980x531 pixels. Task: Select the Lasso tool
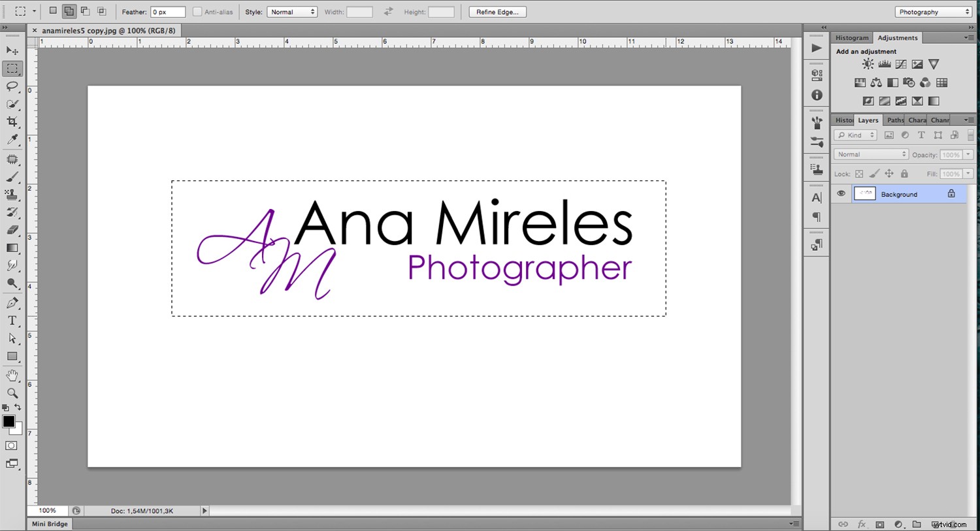tap(12, 86)
